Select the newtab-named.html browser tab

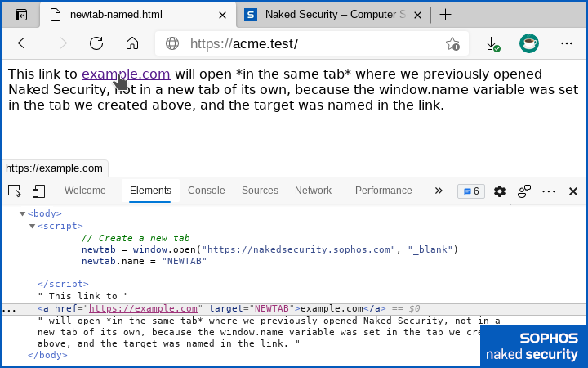[138, 15]
